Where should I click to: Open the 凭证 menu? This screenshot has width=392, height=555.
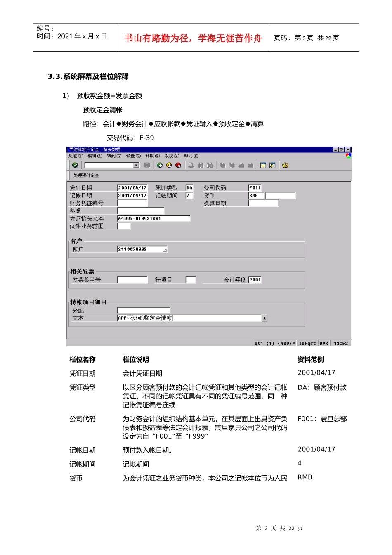76,156
